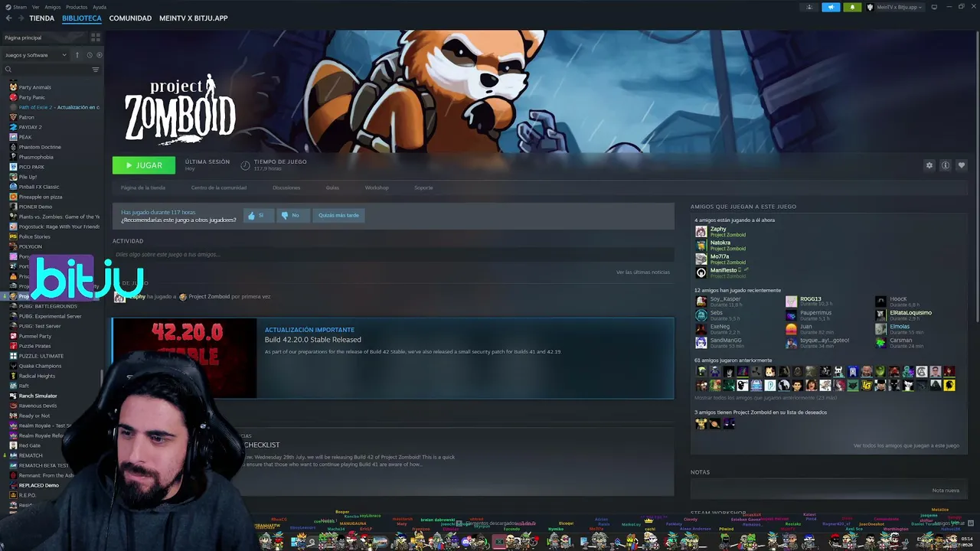Select PAYDAY 2 in the game list
This screenshot has height=551, width=980.
tap(30, 127)
